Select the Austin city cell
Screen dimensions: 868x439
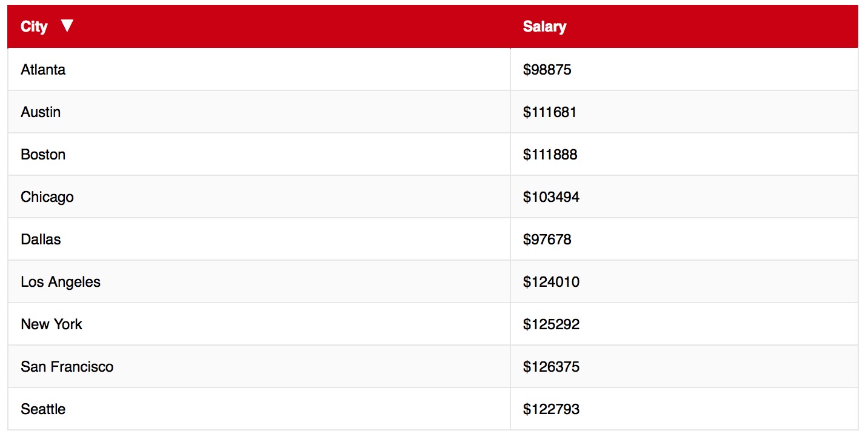(x=41, y=112)
